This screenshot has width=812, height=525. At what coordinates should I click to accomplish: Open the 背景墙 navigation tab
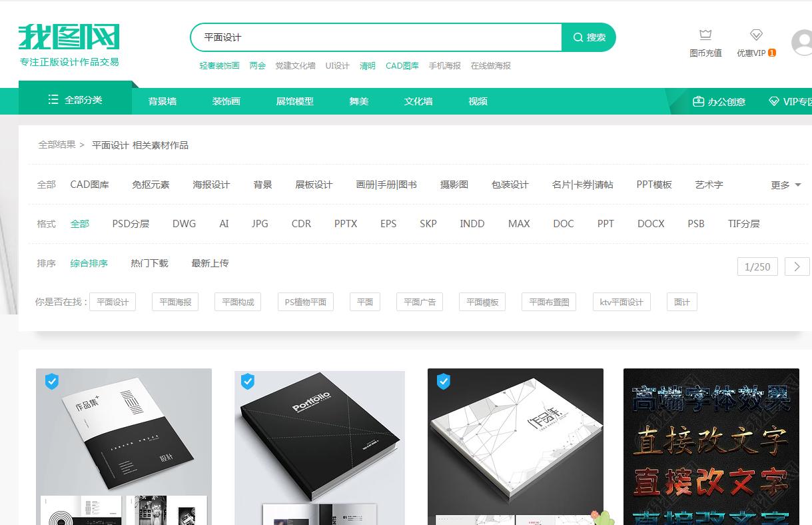162,101
